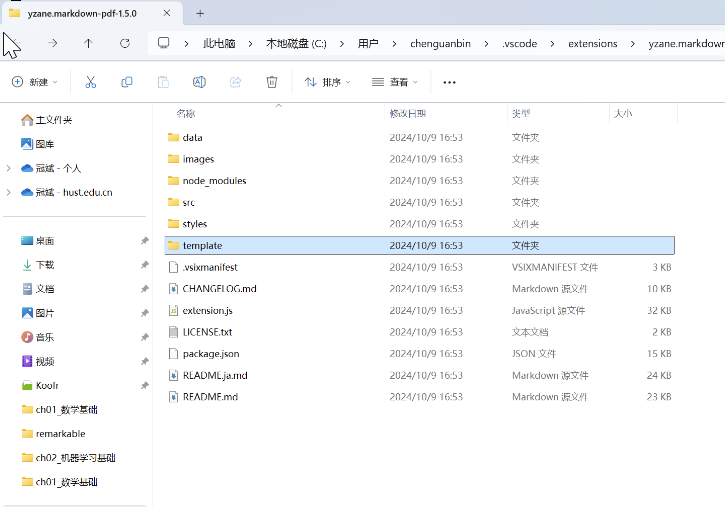This screenshot has width=725, height=507.
Task: Refresh the current folder view
Action: click(125, 43)
